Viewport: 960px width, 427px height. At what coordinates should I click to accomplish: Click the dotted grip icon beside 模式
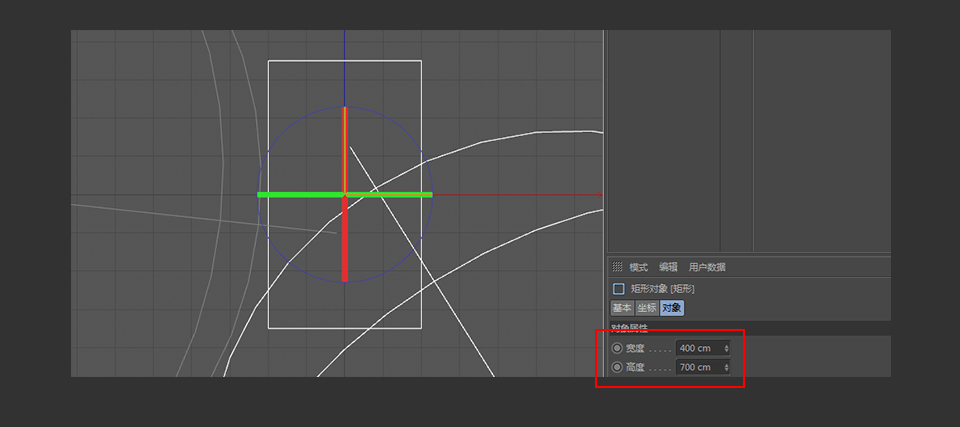617,267
